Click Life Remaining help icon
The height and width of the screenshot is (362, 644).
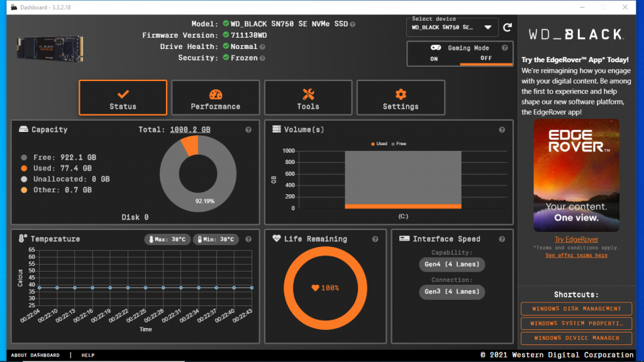pos(375,239)
